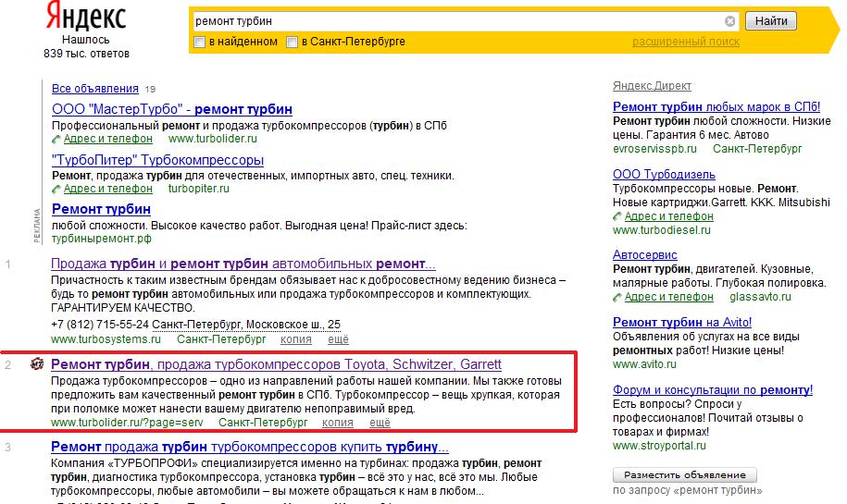
Task: Enable the "в найденном" checkbox
Action: tap(199, 43)
